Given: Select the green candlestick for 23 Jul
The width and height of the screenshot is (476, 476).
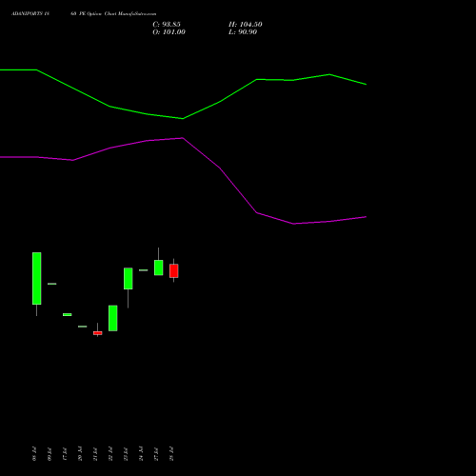Looking at the screenshot, I should (129, 279).
